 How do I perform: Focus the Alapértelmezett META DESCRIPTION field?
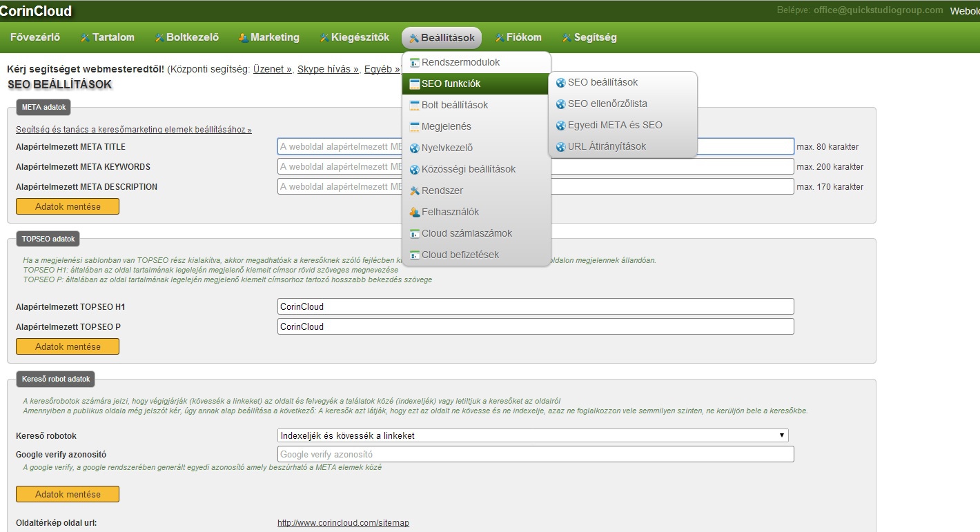click(536, 186)
